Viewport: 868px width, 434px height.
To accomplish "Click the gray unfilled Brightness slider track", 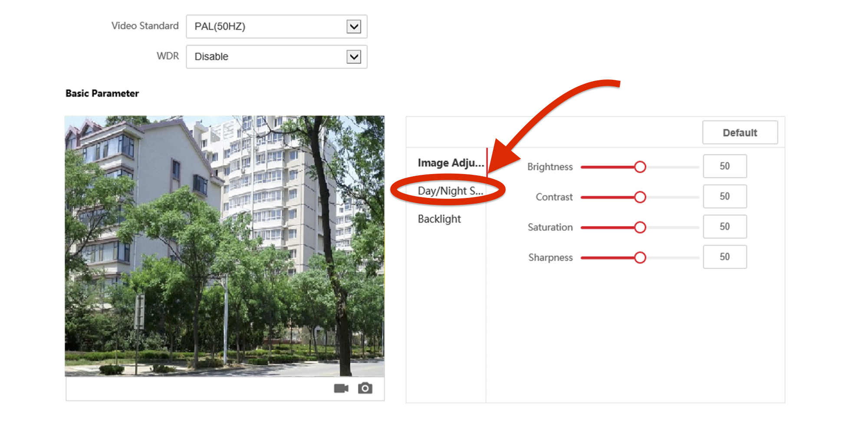I will [673, 167].
